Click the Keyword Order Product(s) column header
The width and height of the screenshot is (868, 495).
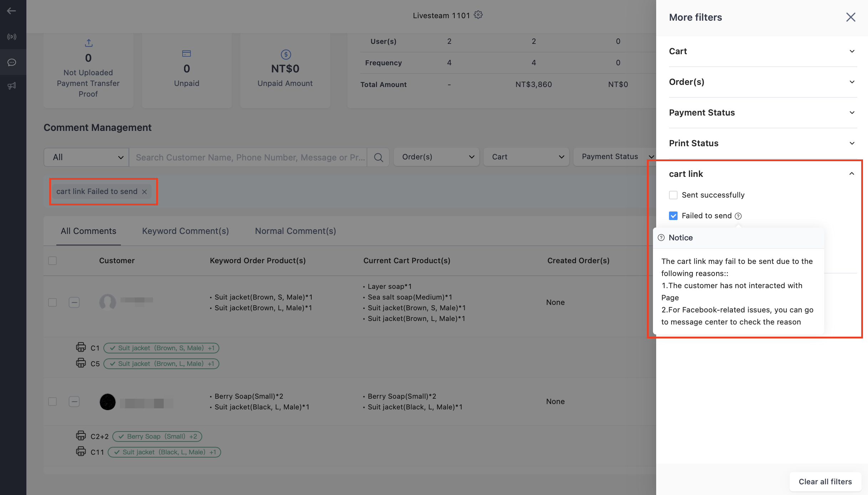(258, 261)
